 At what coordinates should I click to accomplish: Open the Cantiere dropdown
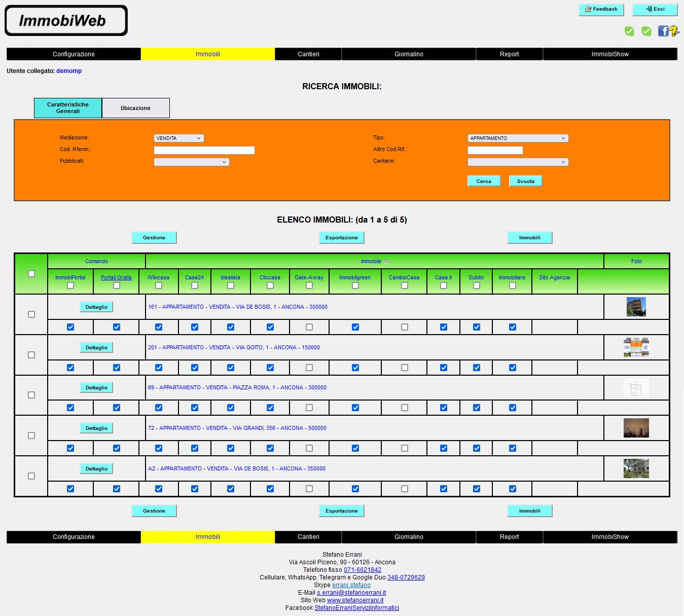tap(518, 162)
